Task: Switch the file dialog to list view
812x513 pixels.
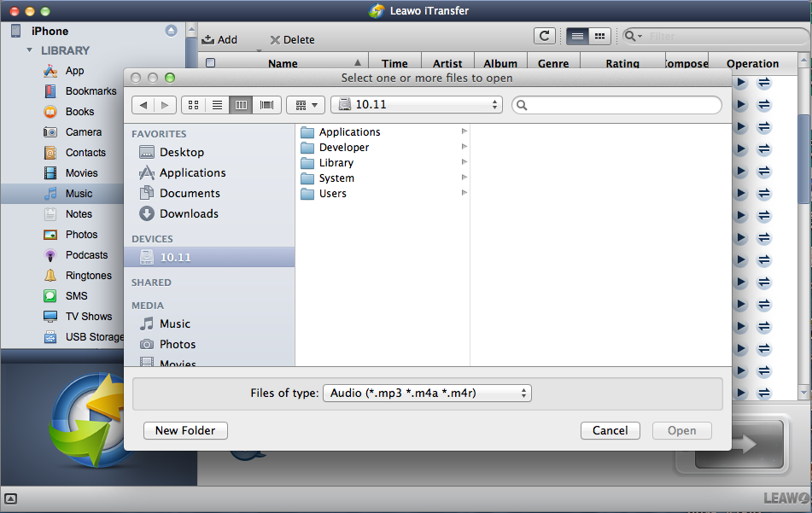Action: click(217, 105)
